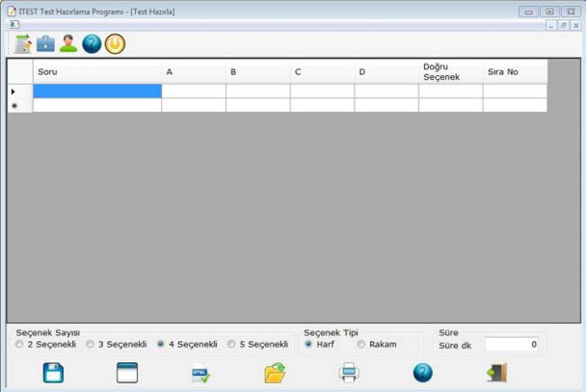This screenshot has height=392, width=586.
Task: Open a file with the yellow folder icon
Action: (276, 373)
